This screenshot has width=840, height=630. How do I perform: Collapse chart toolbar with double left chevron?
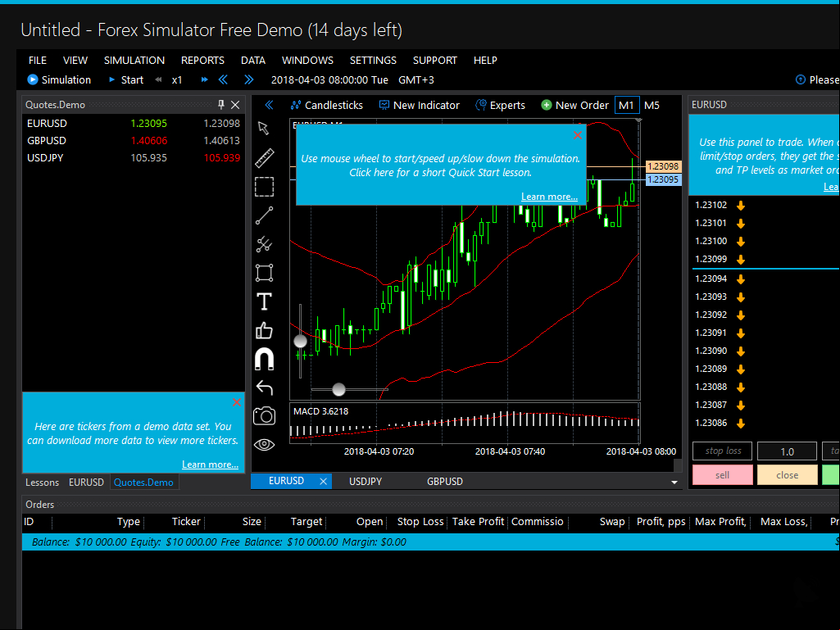(x=269, y=105)
